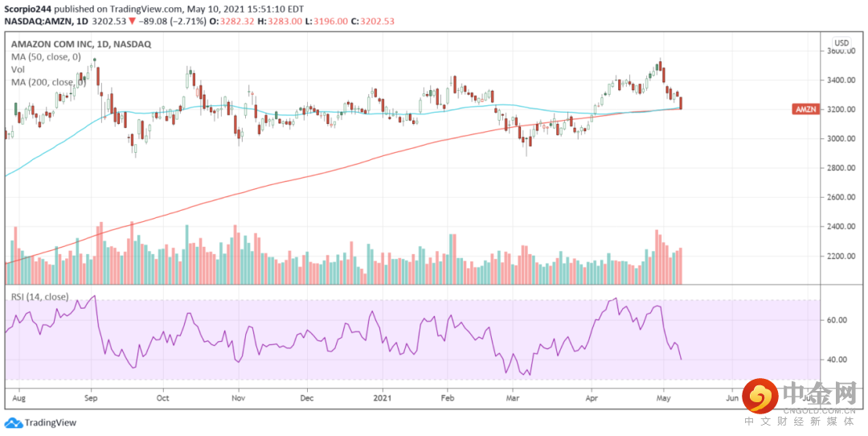Image resolution: width=868 pixels, height=436 pixels.
Task: Click the open price value O:3282.32
Action: pyautogui.click(x=232, y=21)
